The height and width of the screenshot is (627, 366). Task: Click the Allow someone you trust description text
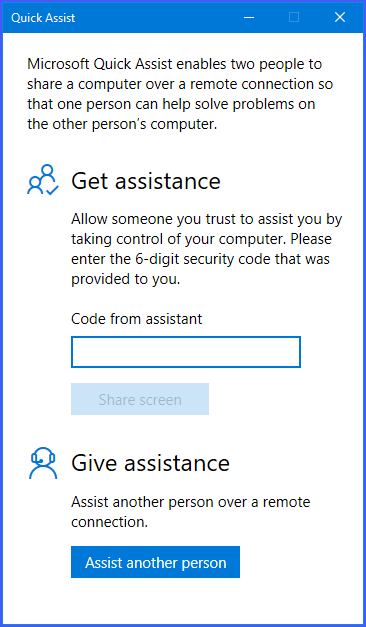[x=207, y=249]
